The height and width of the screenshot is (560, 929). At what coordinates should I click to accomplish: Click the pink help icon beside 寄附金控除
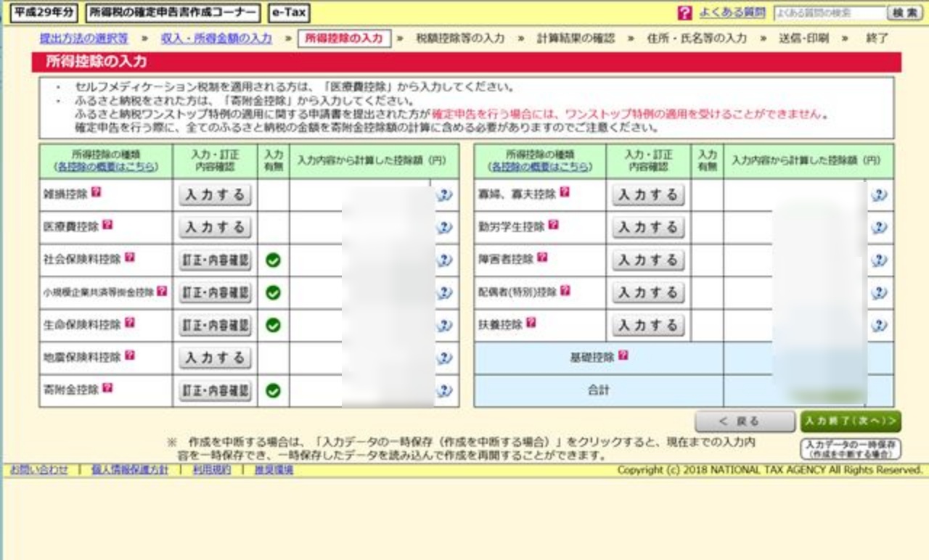tap(107, 389)
